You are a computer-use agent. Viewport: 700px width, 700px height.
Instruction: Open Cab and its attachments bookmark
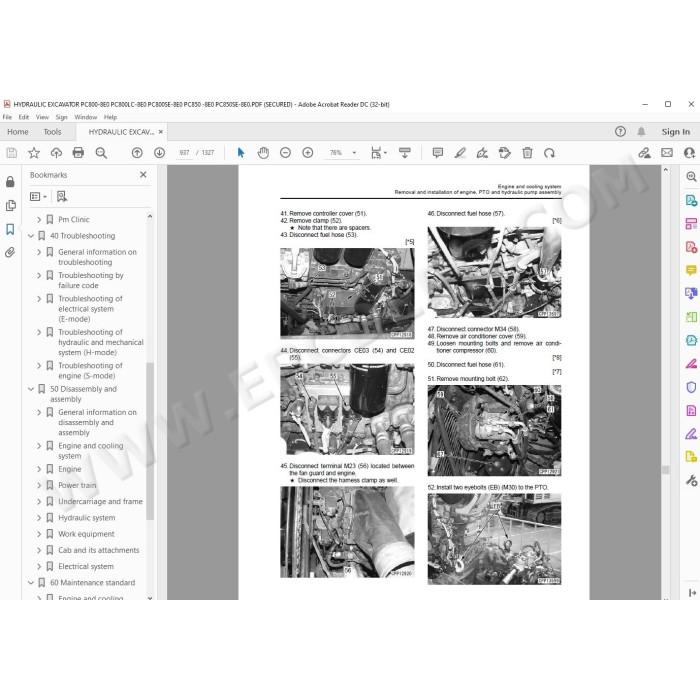99,550
